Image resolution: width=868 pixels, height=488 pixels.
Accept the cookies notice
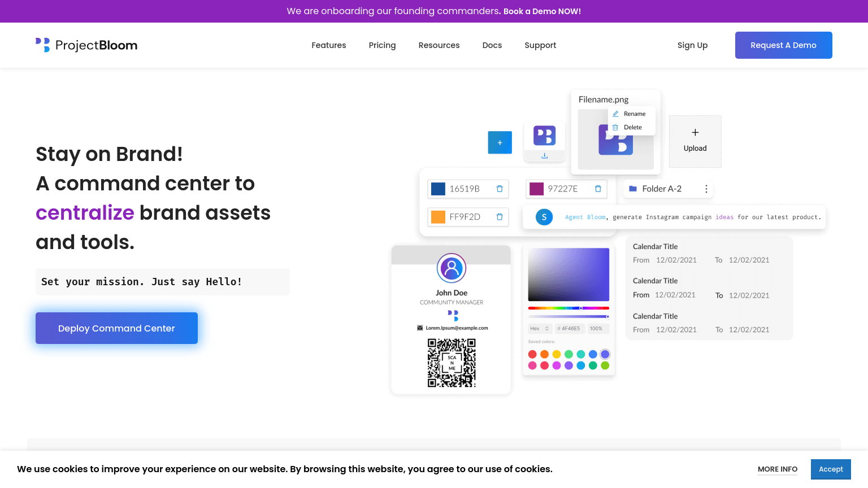click(x=830, y=469)
